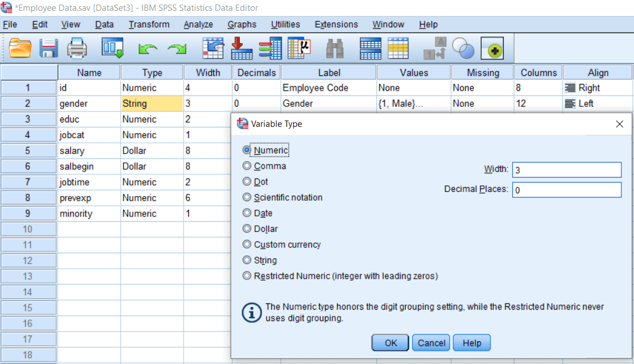
Task: Confirm dialog with OK button
Action: pos(391,343)
